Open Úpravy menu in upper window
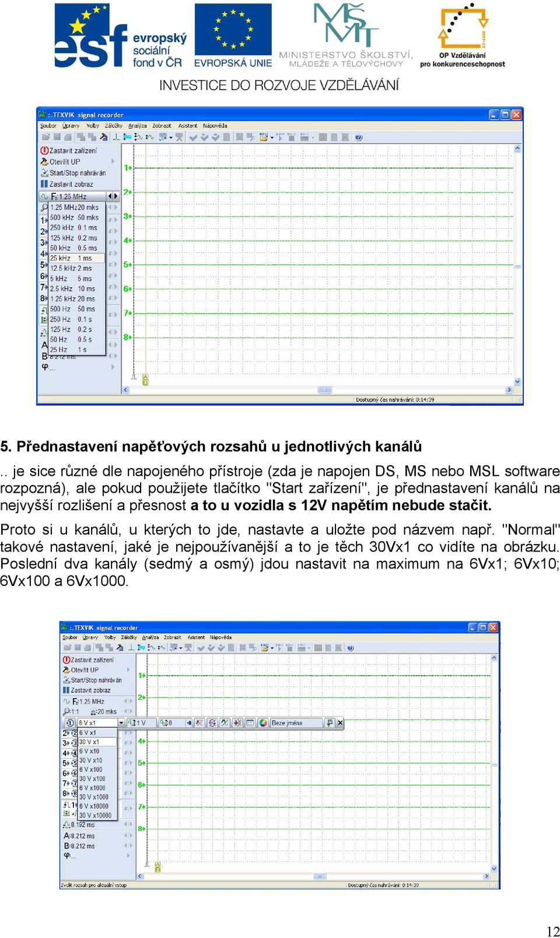Image resolution: width=560 pixels, height=938 pixels. click(71, 125)
